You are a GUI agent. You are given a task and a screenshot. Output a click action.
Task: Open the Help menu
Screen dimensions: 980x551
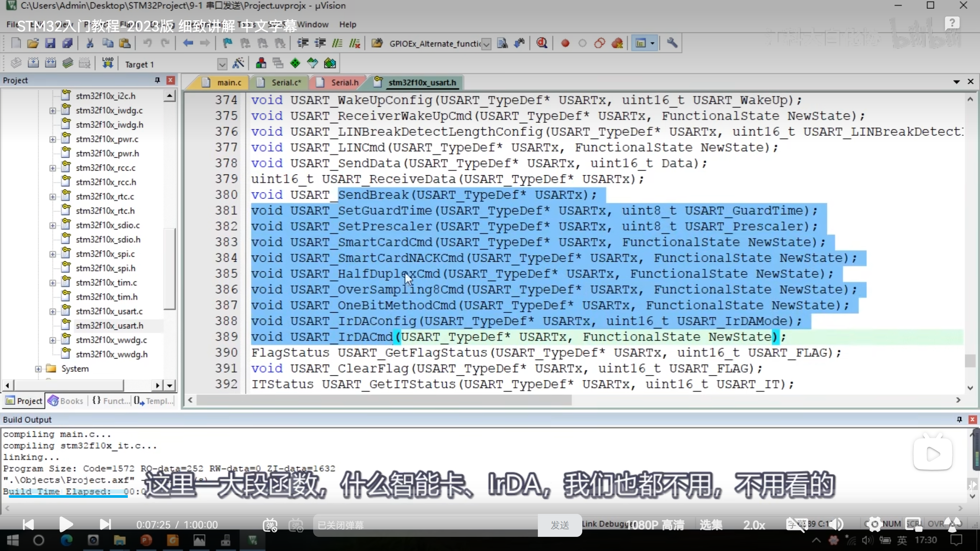tap(347, 24)
